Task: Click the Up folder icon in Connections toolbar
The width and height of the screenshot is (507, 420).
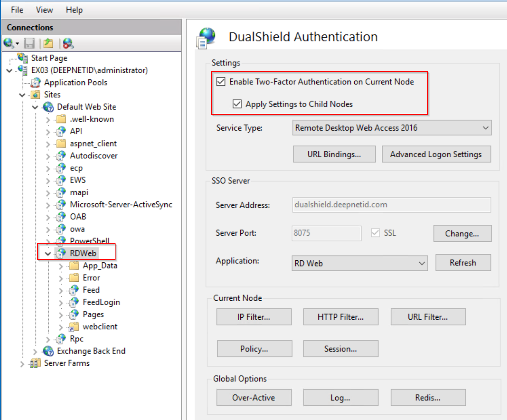Action: pos(48,43)
